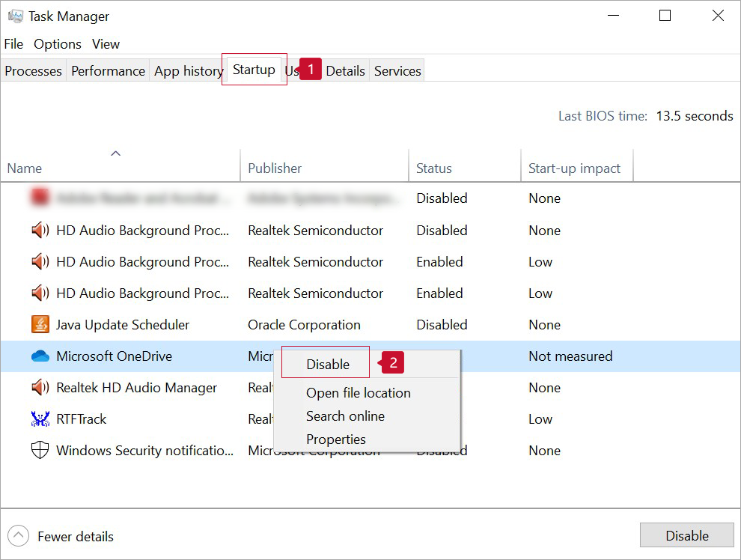The width and height of the screenshot is (741, 560).
Task: Sort by Start-up impact column
Action: click(x=574, y=168)
